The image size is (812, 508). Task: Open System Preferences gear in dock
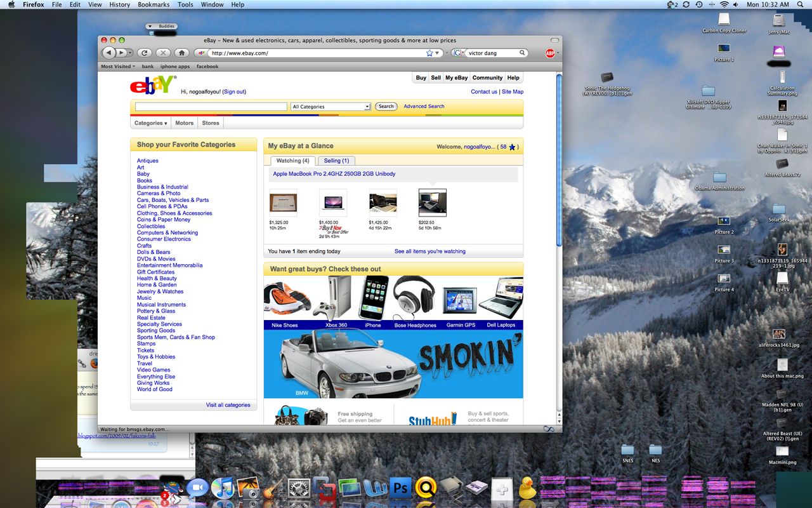pos(299,488)
